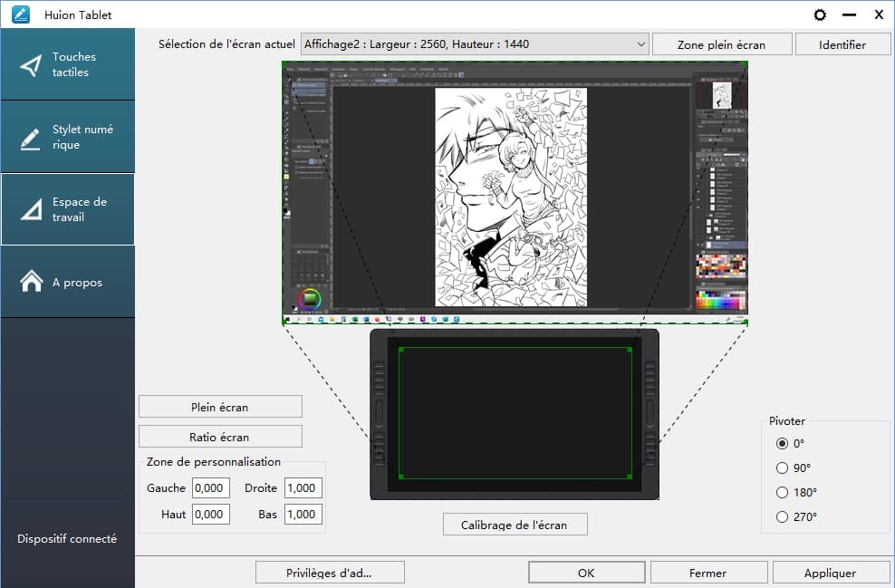This screenshot has height=588, width=895.
Task: Select the Espace de travail tab
Action: point(68,209)
